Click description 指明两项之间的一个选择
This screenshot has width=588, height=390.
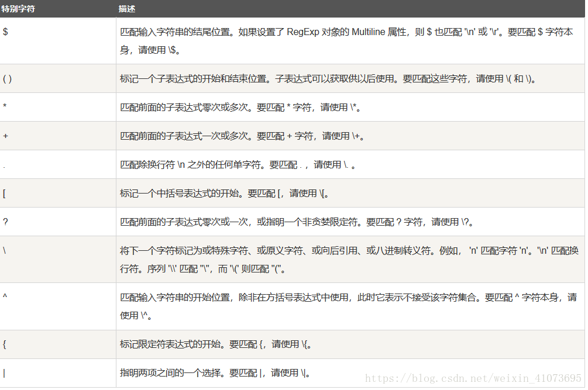pos(350,373)
